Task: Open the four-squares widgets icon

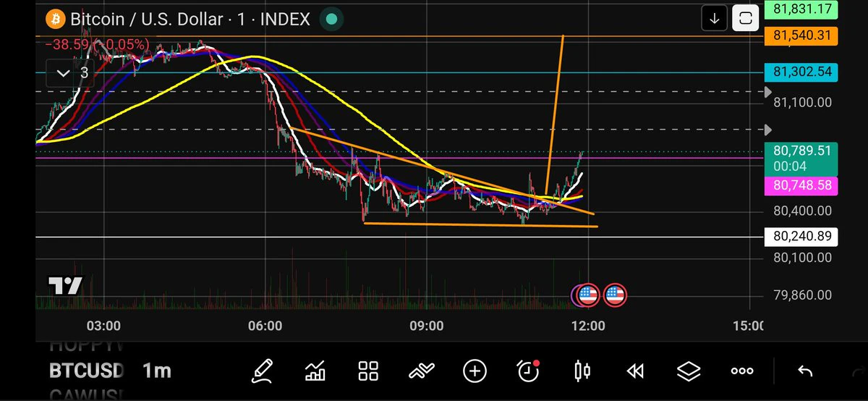Action: (x=369, y=371)
